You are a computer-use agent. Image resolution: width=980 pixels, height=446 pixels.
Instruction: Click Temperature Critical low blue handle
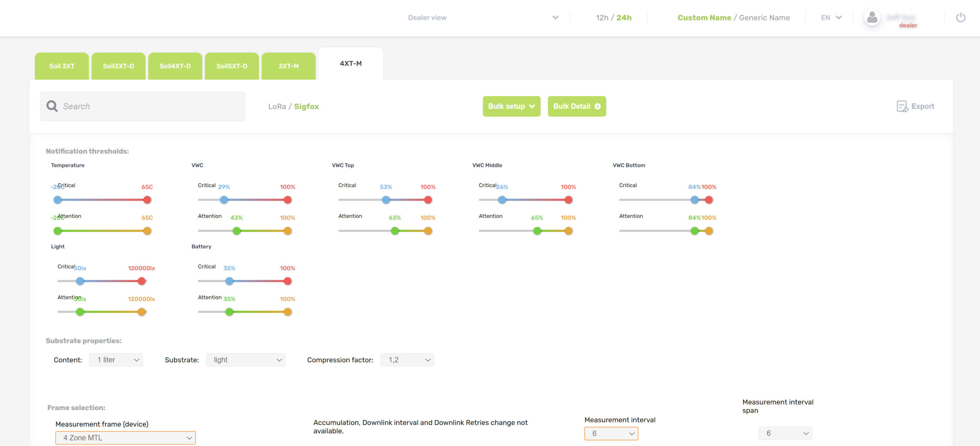(x=58, y=200)
